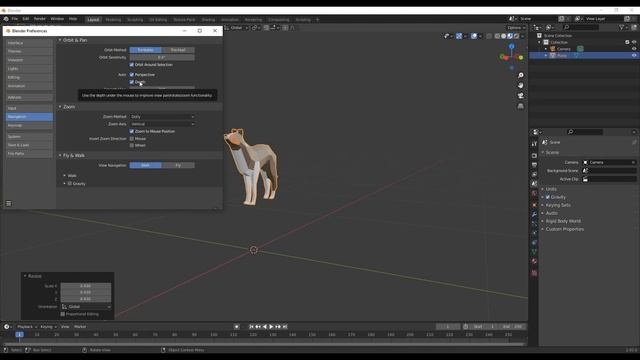This screenshot has width=640, height=360.
Task: Open Modifier properties wrench icon
Action: [x=534, y=214]
